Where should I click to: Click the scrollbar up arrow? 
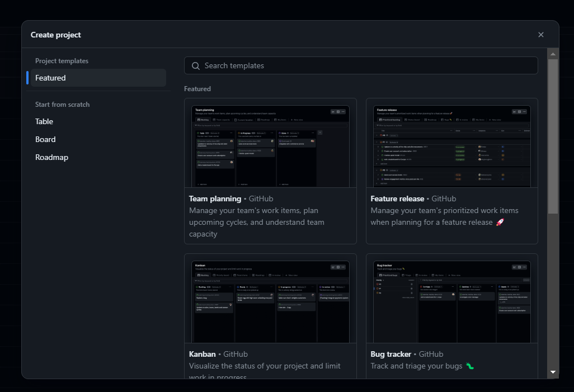[553, 54]
